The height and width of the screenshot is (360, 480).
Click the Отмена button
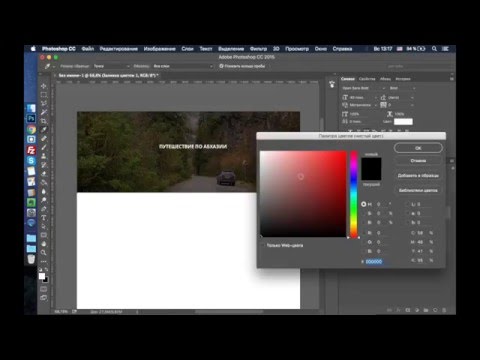(x=418, y=161)
